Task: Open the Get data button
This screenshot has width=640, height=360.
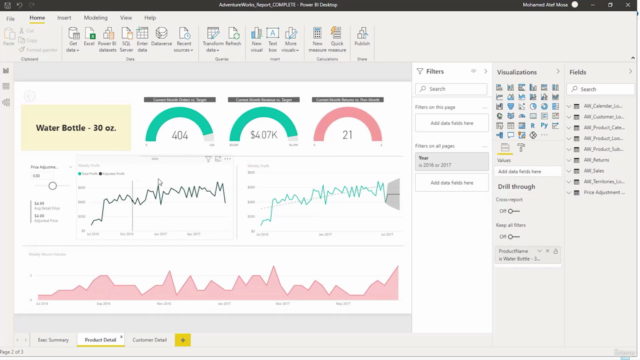Action: (73, 40)
